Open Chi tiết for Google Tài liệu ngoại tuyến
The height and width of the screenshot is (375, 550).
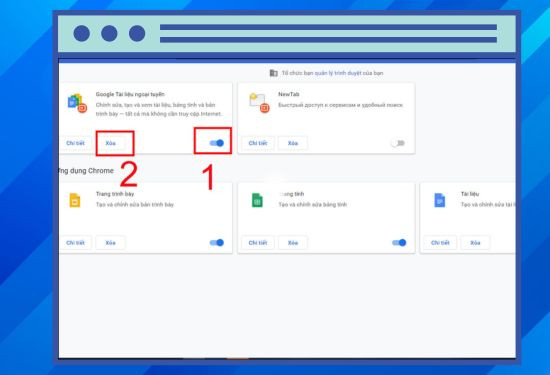tap(75, 143)
